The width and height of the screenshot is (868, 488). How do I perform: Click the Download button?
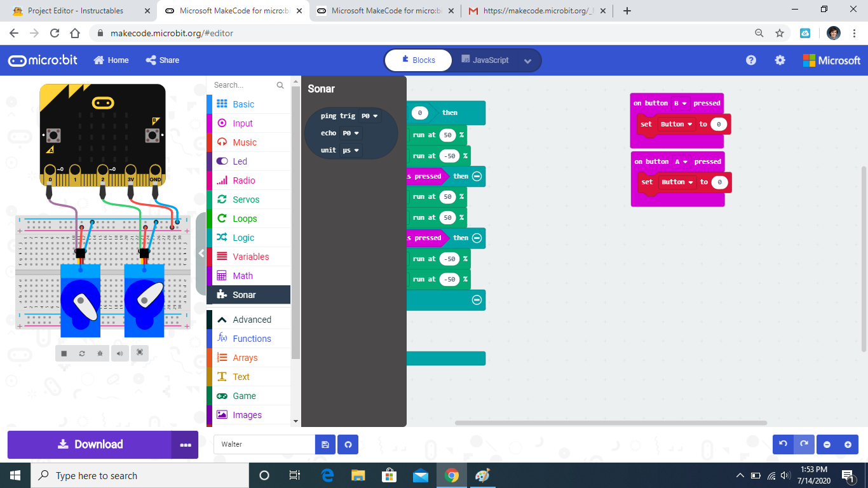click(90, 445)
